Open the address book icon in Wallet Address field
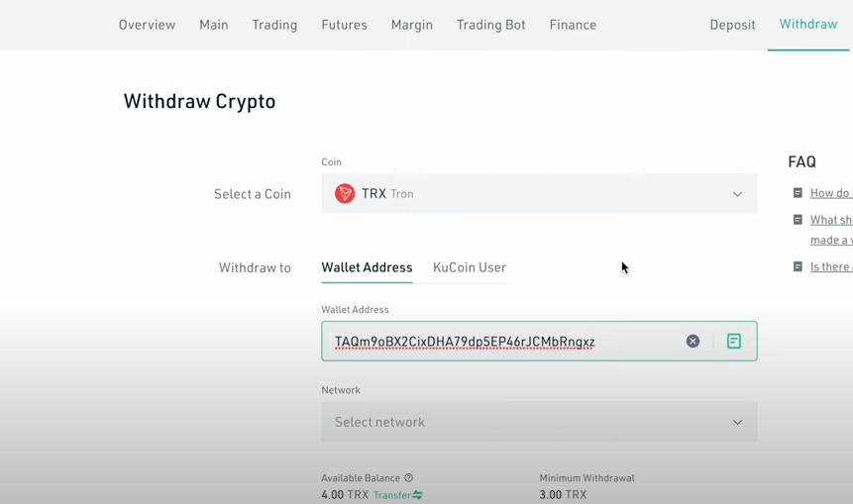 pos(734,342)
